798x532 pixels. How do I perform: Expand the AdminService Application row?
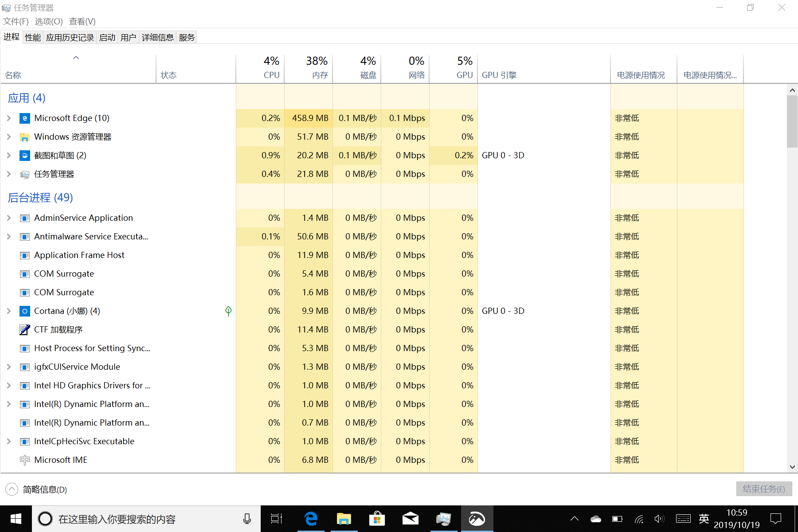tap(9, 218)
